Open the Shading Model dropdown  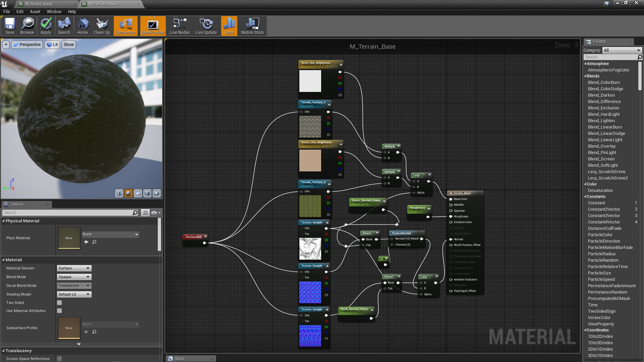click(x=74, y=294)
